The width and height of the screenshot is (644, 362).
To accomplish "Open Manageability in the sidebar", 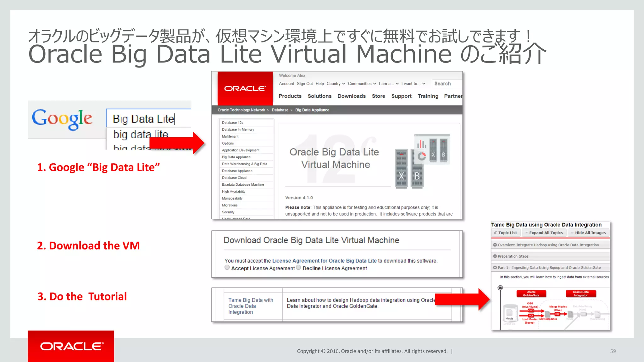I will click(x=246, y=199).
